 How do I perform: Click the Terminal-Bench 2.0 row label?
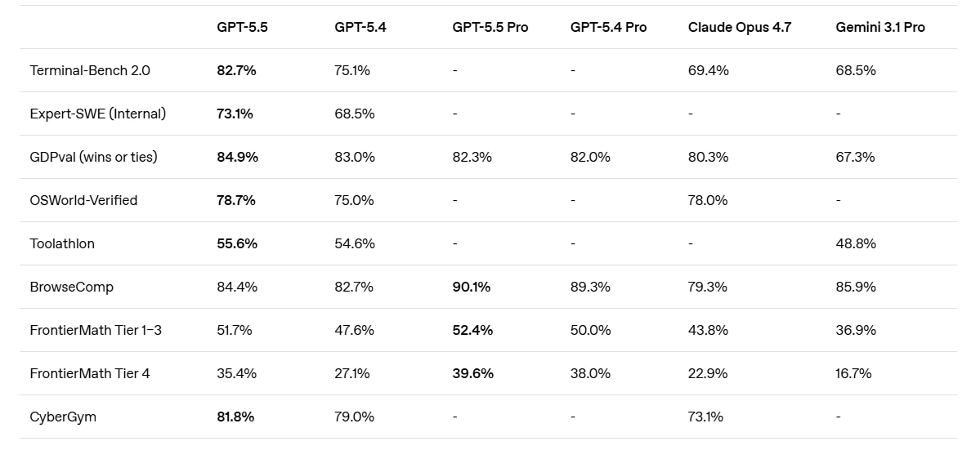click(x=90, y=70)
